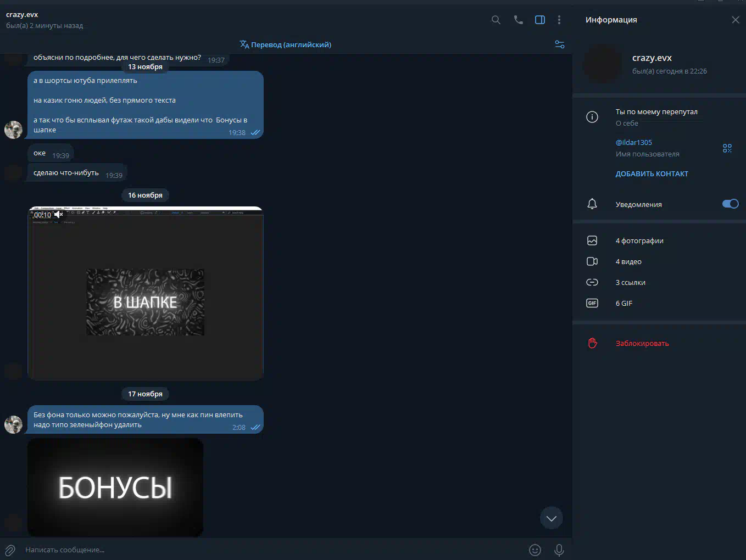
Task: Select message starting 'Без фона только'
Action: click(146, 419)
